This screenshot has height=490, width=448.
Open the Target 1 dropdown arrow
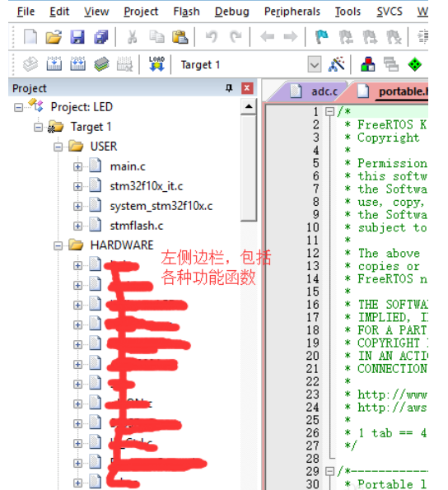click(x=315, y=64)
